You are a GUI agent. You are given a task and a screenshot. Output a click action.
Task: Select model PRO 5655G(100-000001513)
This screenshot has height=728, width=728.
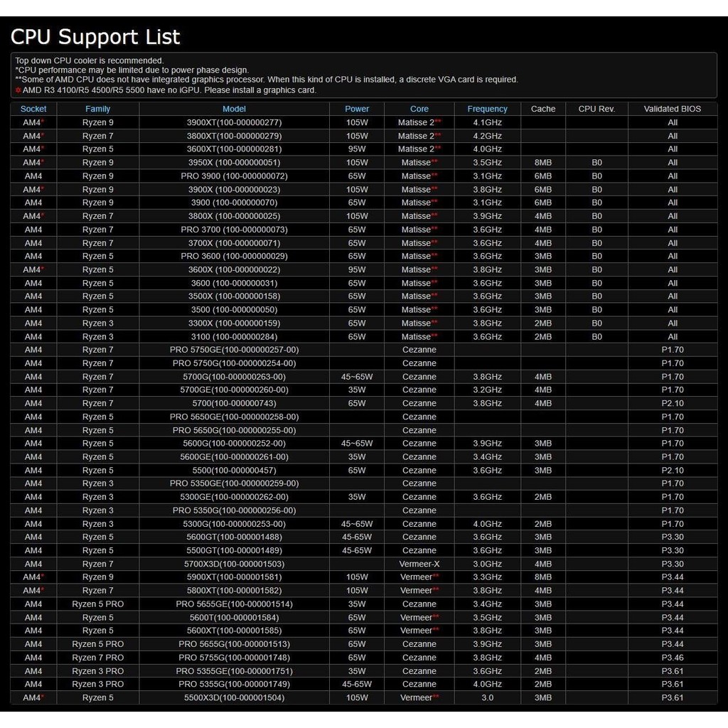click(234, 643)
